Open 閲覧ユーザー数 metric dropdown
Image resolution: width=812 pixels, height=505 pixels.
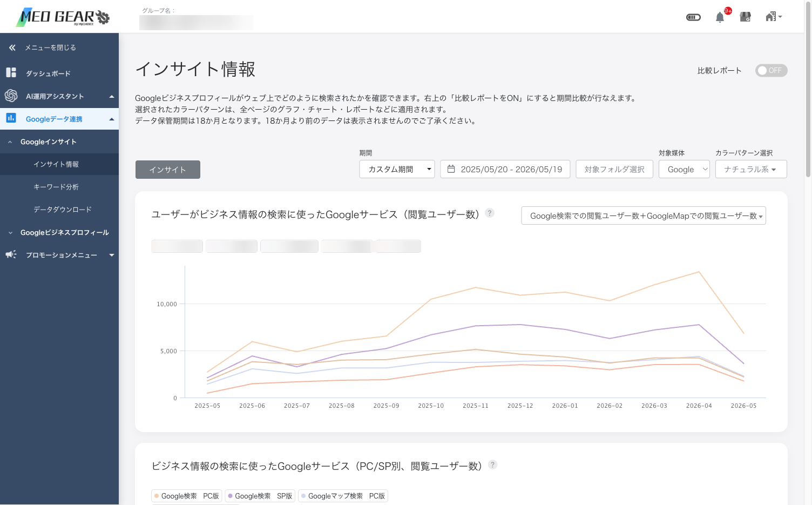(644, 216)
